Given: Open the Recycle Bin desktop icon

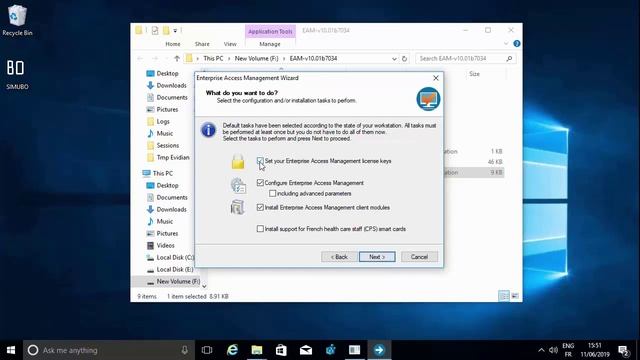Looking at the screenshot, I should (x=17, y=20).
